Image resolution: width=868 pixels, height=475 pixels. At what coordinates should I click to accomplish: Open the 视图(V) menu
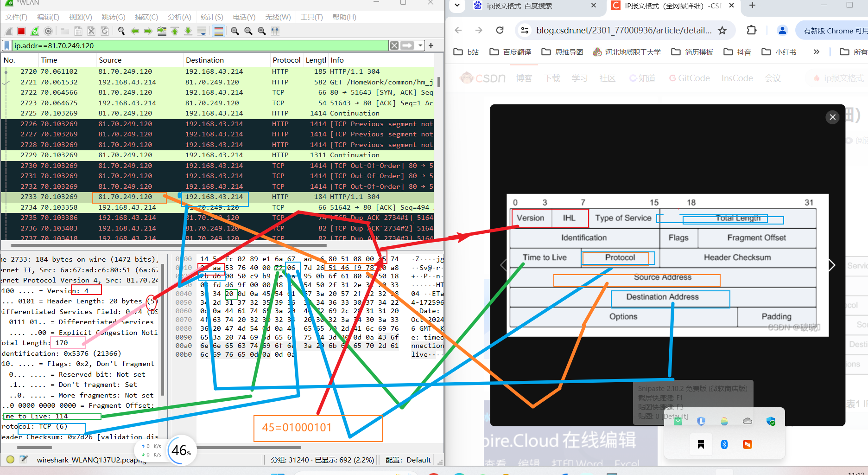pos(80,17)
